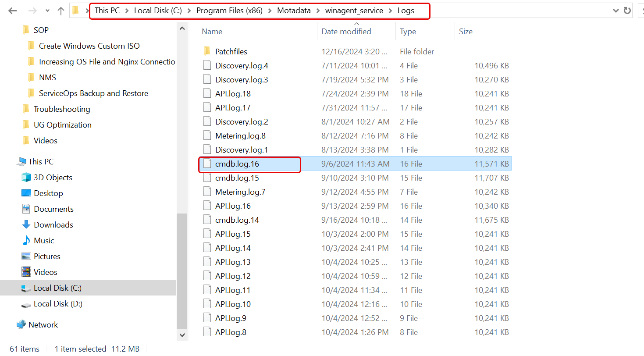Click Logs breadcrumb in address bar
The height and width of the screenshot is (356, 644).
[406, 11]
